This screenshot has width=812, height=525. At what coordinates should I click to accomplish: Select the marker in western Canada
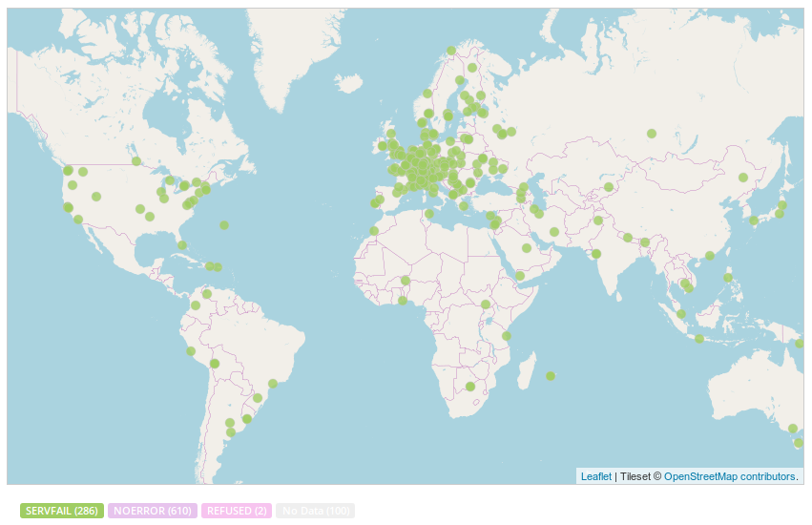(136, 161)
